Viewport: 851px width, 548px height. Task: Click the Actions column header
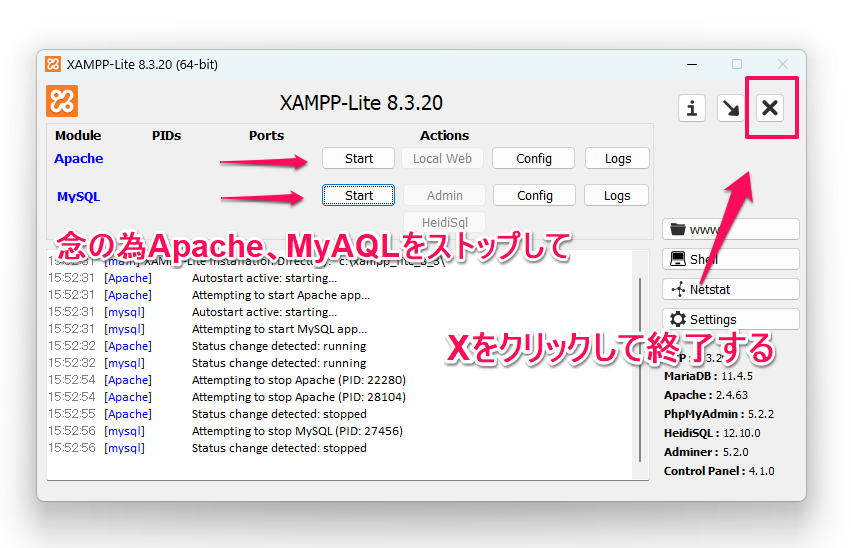[x=444, y=135]
